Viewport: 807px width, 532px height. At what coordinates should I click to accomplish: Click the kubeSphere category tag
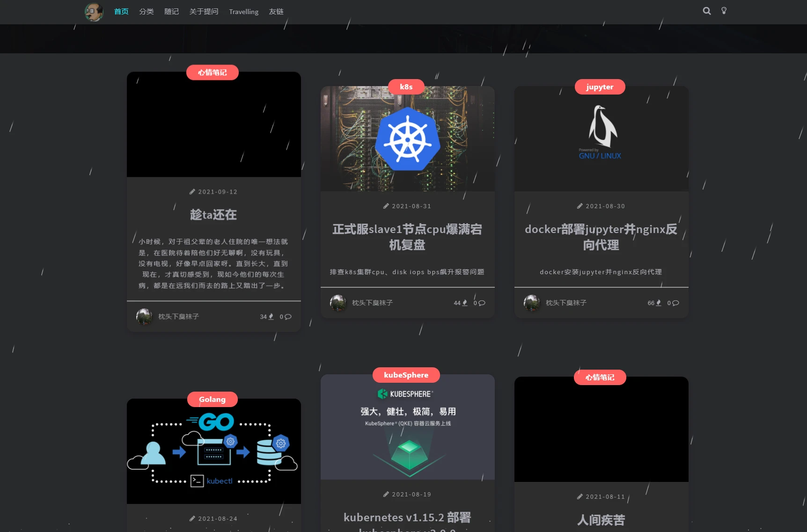pos(406,375)
